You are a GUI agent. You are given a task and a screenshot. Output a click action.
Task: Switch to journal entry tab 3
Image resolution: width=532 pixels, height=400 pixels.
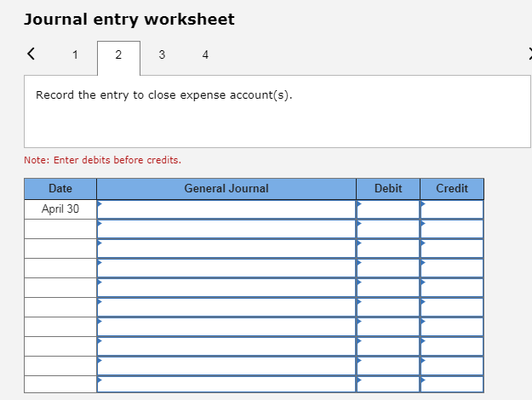tap(162, 54)
